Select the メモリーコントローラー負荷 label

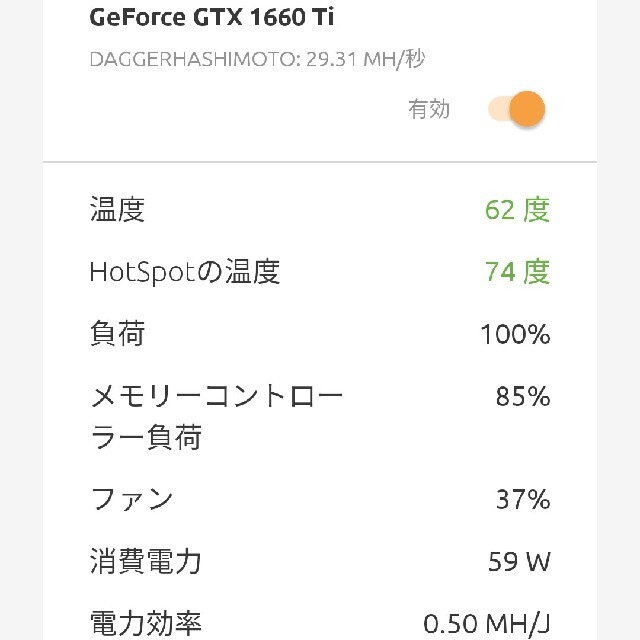(216, 416)
